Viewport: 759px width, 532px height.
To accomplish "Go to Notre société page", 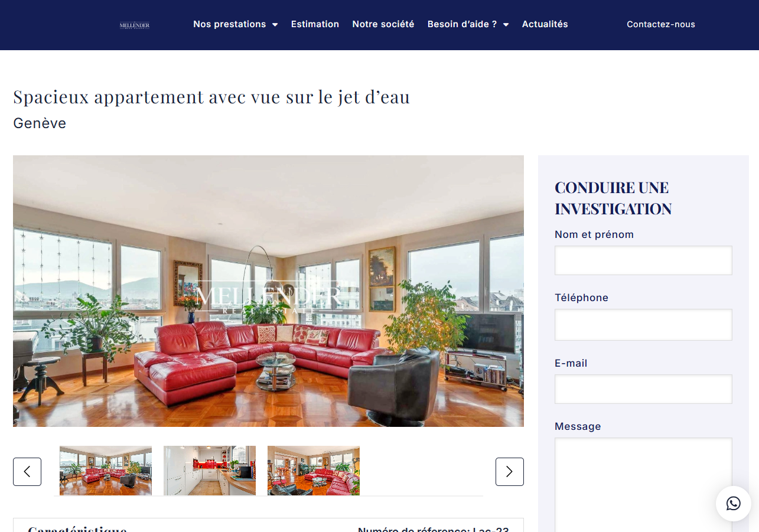I will click(383, 24).
